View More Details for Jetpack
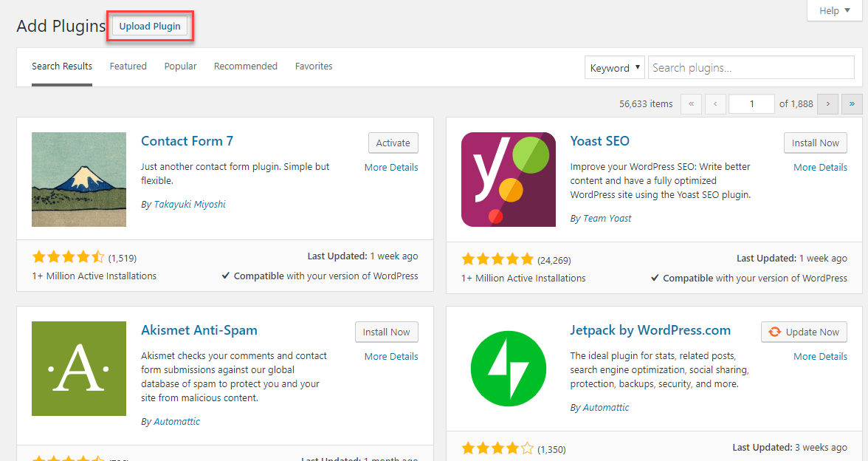The image size is (868, 461). (x=821, y=356)
